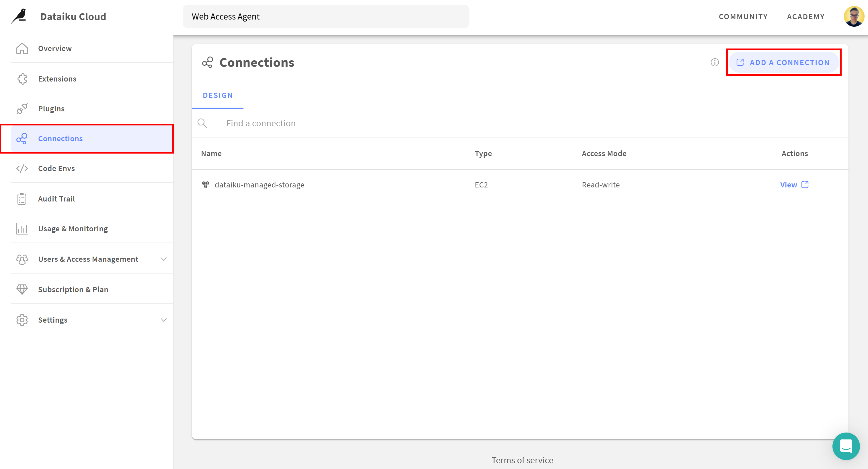Click the external link icon next to View

[805, 185]
